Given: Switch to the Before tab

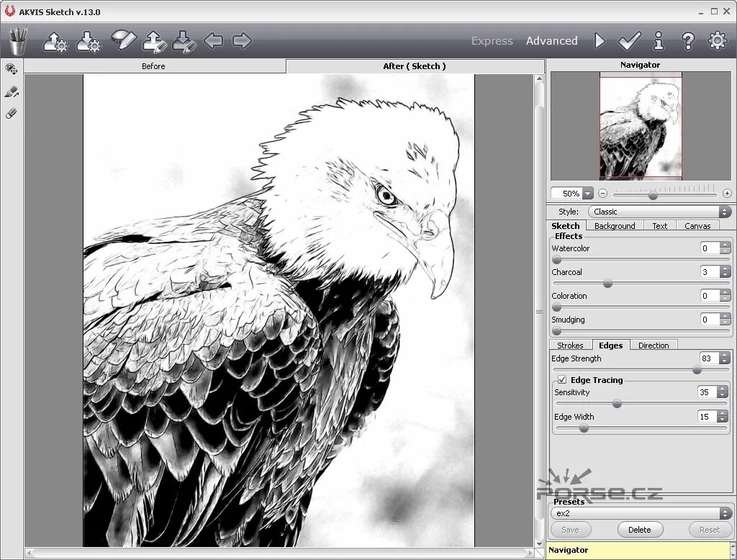Looking at the screenshot, I should coord(153,66).
